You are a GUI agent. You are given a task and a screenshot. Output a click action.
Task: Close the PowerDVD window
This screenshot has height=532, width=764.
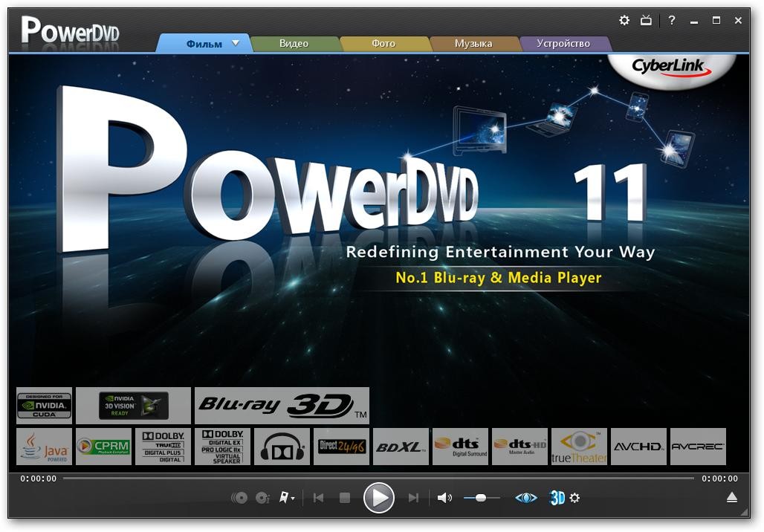click(738, 21)
